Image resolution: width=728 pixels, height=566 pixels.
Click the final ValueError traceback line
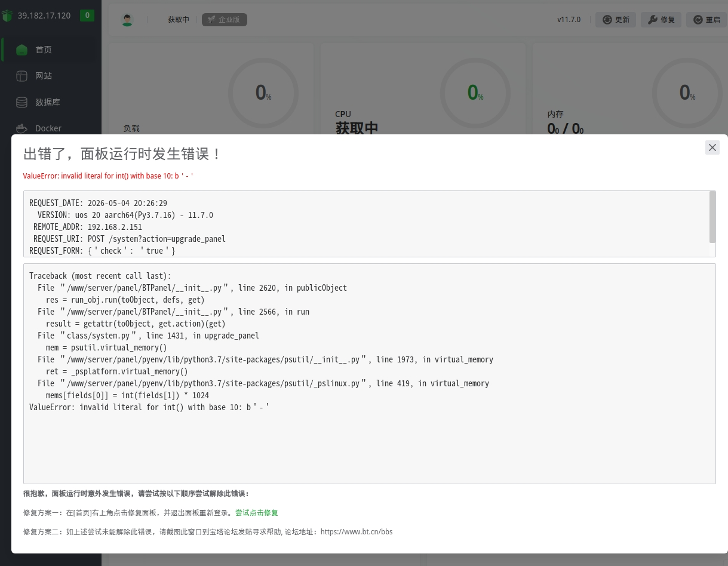click(149, 407)
